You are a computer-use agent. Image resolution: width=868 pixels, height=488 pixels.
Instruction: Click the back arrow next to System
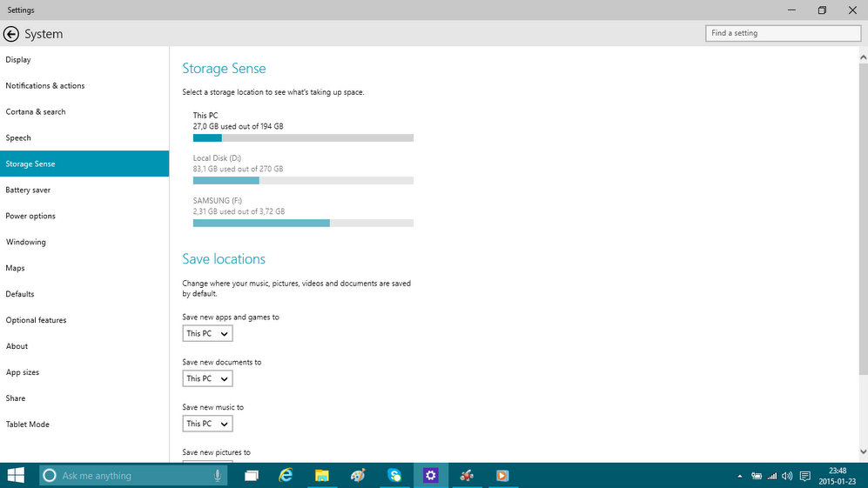pyautogui.click(x=11, y=34)
